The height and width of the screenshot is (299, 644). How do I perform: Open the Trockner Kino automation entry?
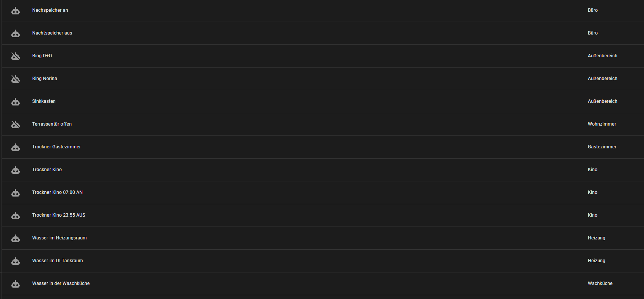(47, 170)
